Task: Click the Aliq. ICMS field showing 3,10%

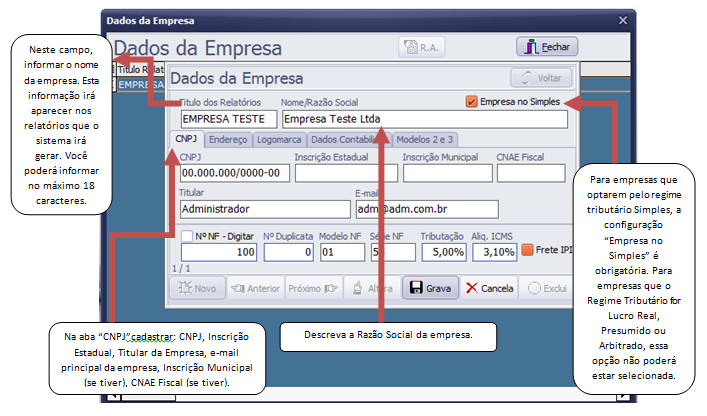Action: pos(494,252)
